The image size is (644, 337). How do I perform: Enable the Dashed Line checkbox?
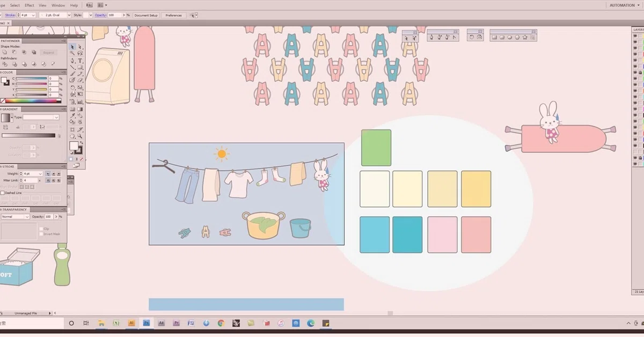[3, 193]
